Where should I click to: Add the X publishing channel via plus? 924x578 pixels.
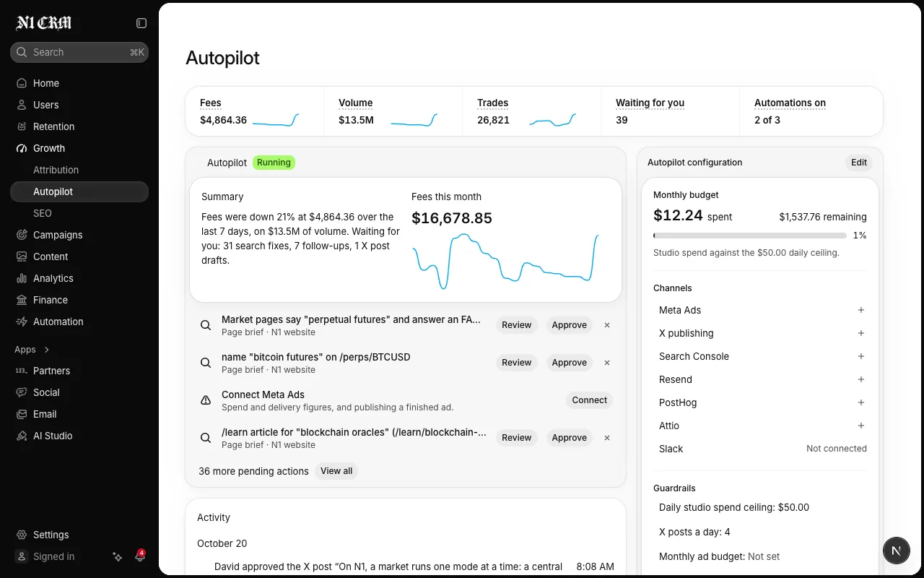[x=861, y=333]
